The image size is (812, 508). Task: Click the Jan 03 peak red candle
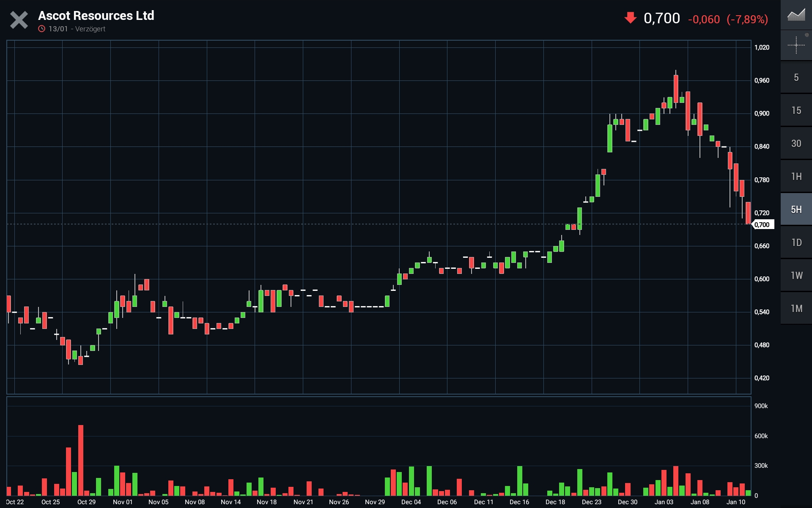pos(676,89)
